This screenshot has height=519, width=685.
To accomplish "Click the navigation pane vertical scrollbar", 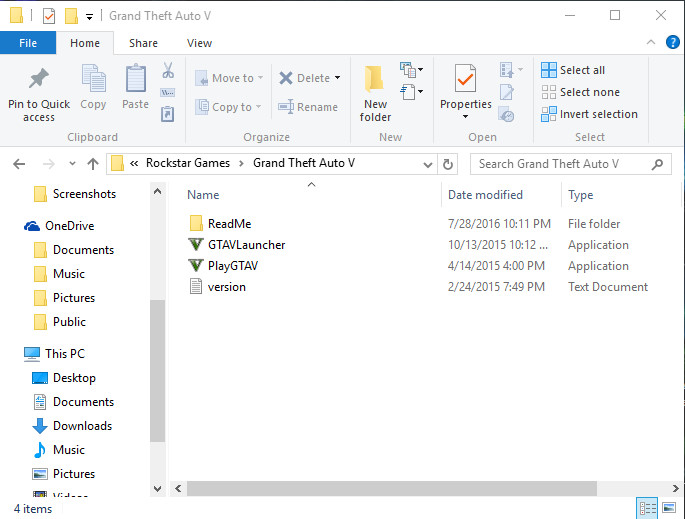I will tap(157, 370).
